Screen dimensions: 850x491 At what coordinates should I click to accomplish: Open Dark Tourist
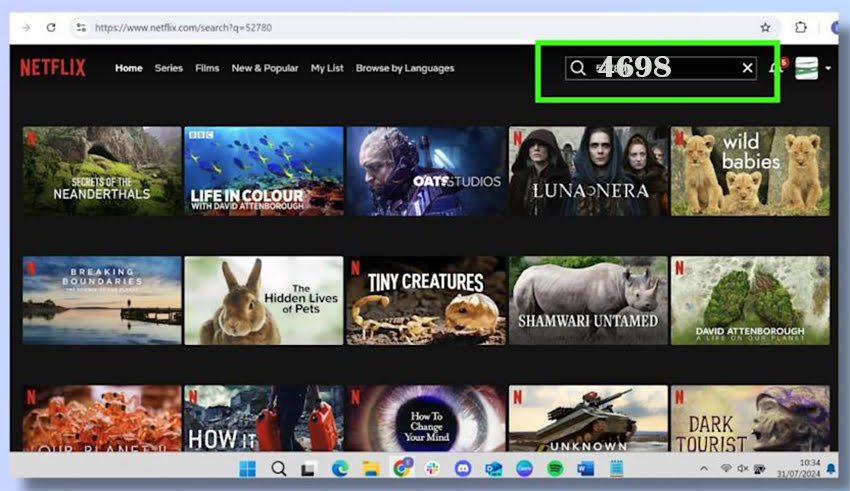[x=750, y=418]
